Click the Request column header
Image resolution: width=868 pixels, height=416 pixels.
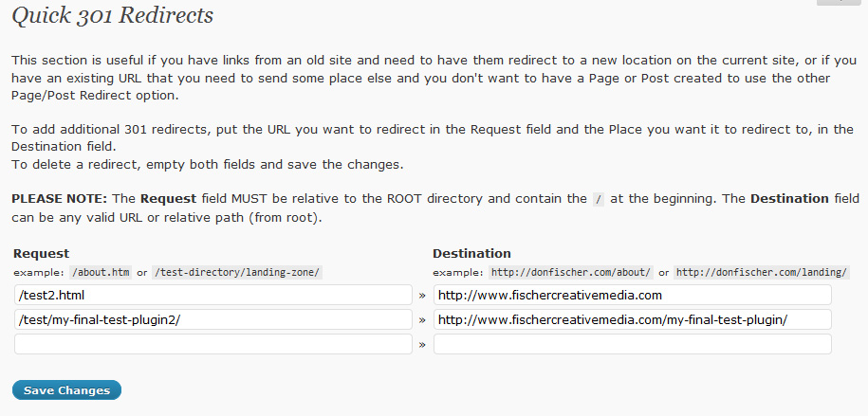click(x=41, y=254)
